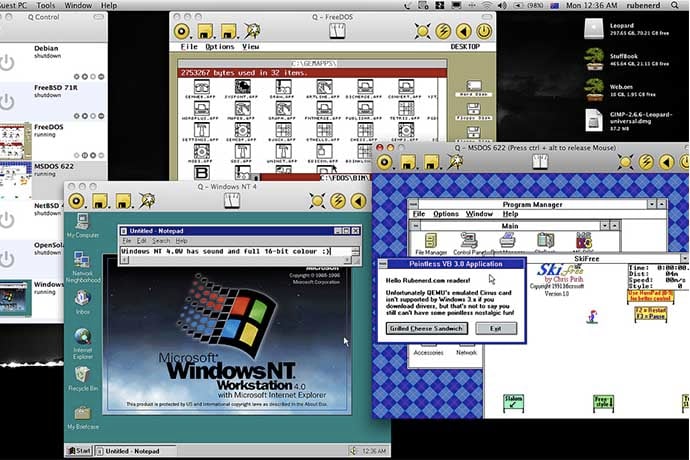The width and height of the screenshot is (690, 460).
Task: Click the center fullscreen icon in MSDOS 622 toolbar
Action: click(x=540, y=162)
